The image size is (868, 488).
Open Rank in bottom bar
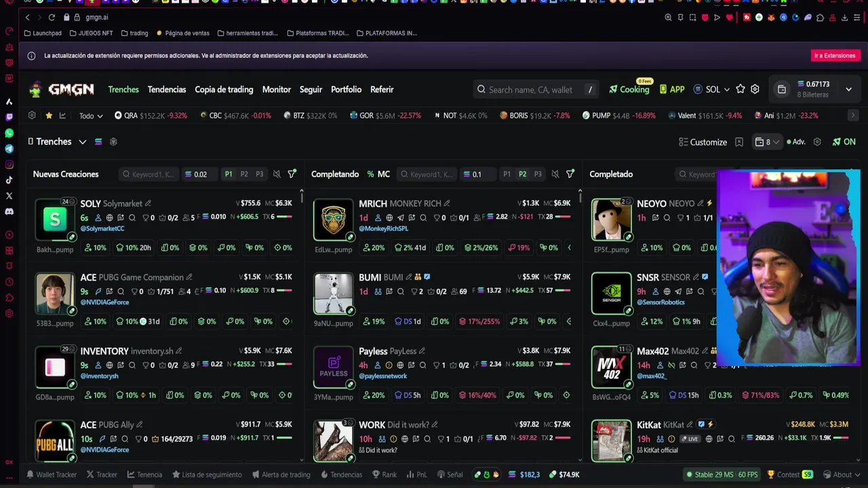tap(384, 474)
